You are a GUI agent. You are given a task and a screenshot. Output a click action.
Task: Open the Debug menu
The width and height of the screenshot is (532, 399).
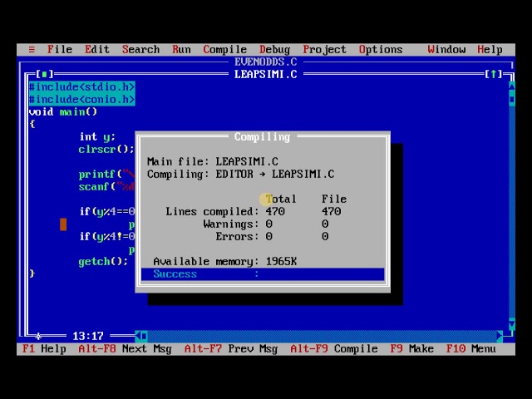tap(274, 50)
